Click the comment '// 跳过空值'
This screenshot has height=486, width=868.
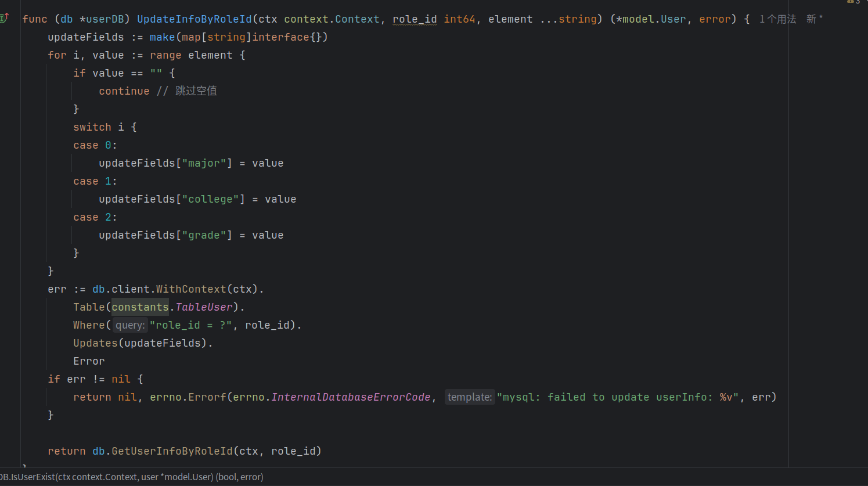point(187,91)
